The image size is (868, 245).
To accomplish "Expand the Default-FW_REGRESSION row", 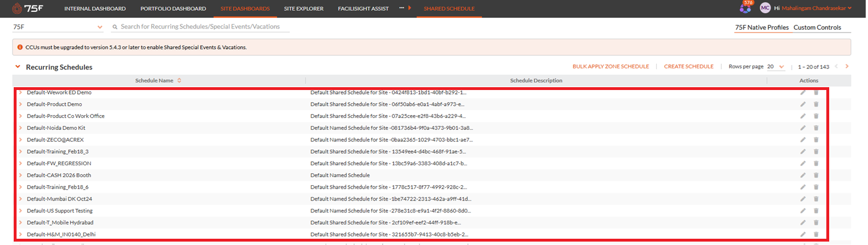I will pos(20,164).
